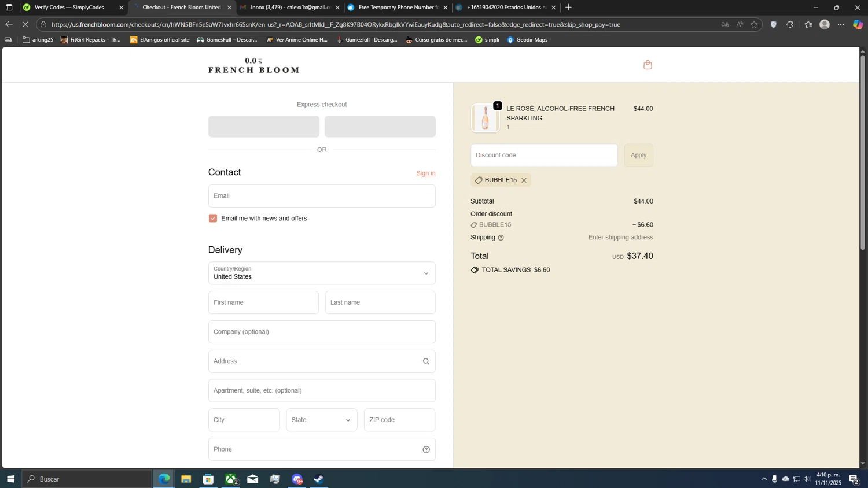Stop loading the current page
The width and height of the screenshot is (868, 488).
25,24
